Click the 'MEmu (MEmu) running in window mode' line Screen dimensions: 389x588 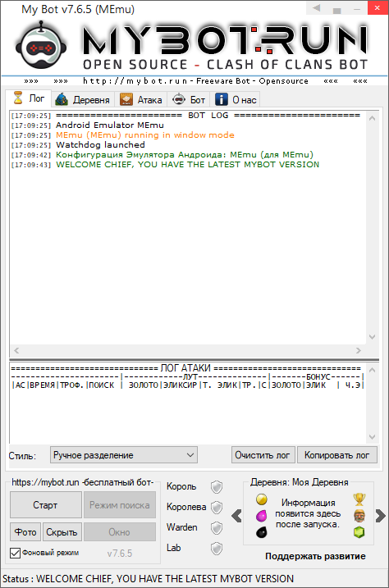145,135
